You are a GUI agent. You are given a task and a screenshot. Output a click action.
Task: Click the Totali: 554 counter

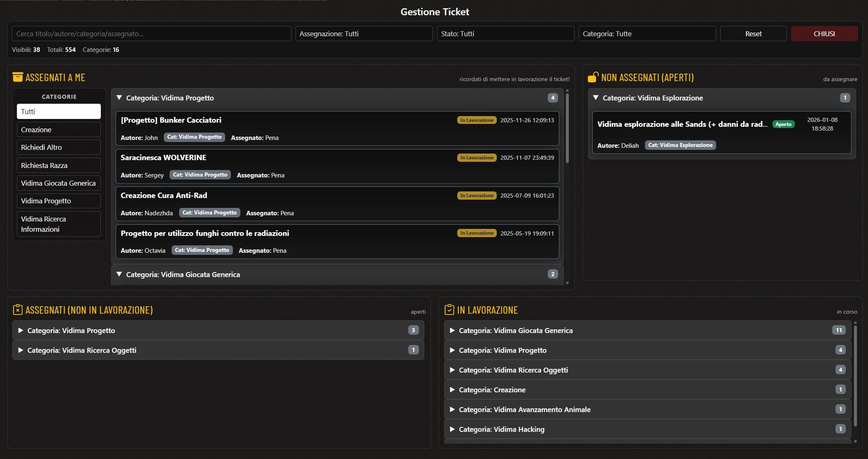coord(61,50)
